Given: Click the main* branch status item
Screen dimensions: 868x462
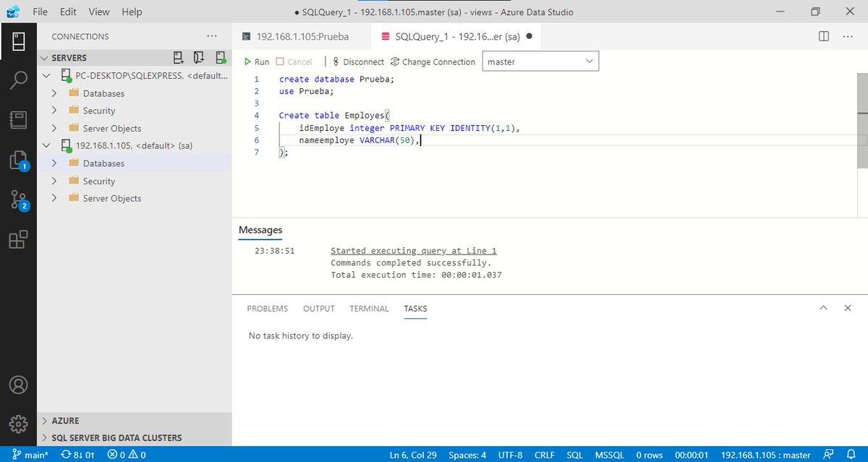Looking at the screenshot, I should [x=29, y=455].
